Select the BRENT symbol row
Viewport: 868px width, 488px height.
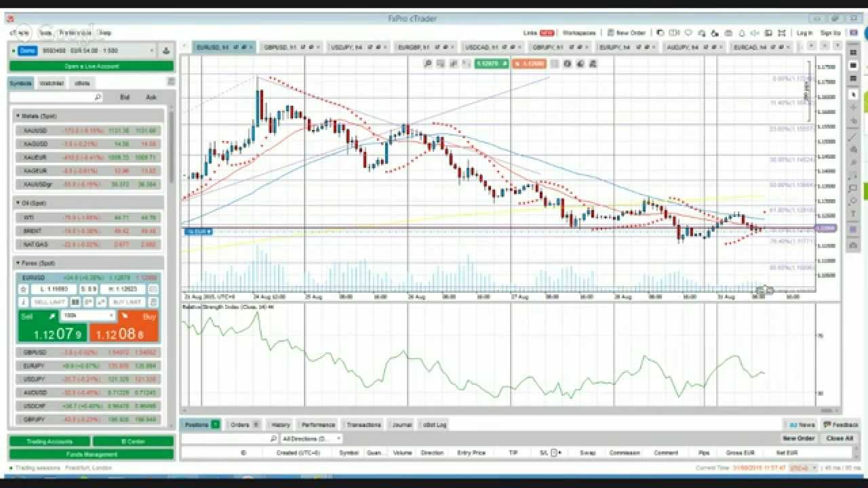tap(87, 231)
